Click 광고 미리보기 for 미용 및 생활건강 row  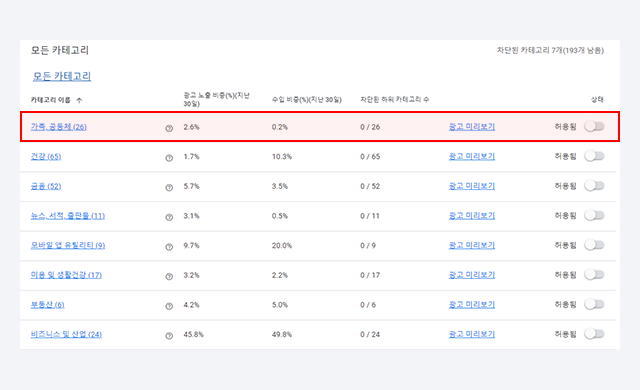tap(472, 275)
